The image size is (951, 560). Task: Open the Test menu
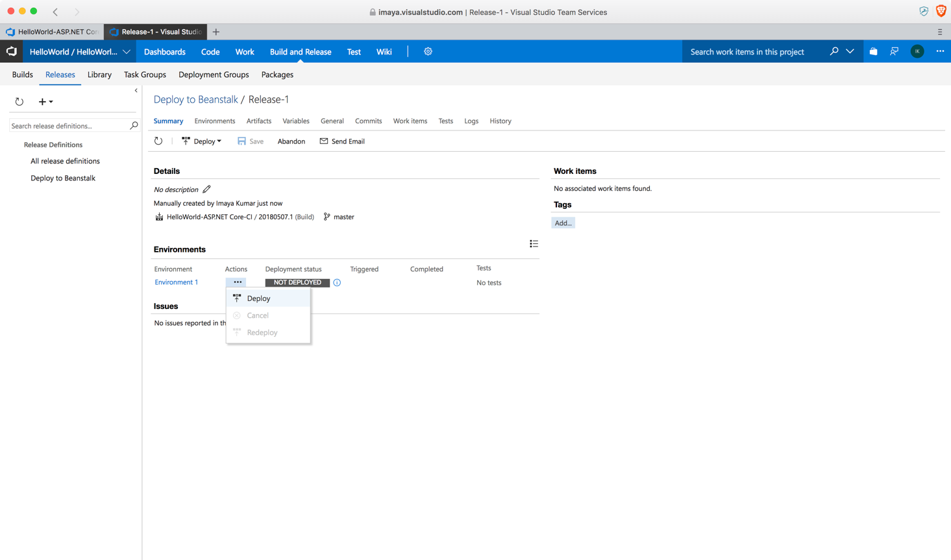tap(354, 51)
